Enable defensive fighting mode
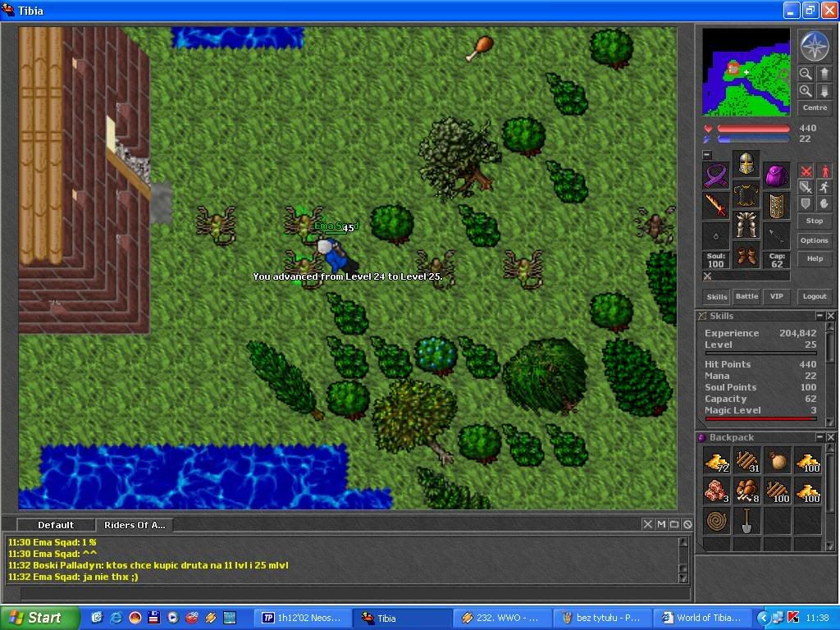 [x=806, y=203]
